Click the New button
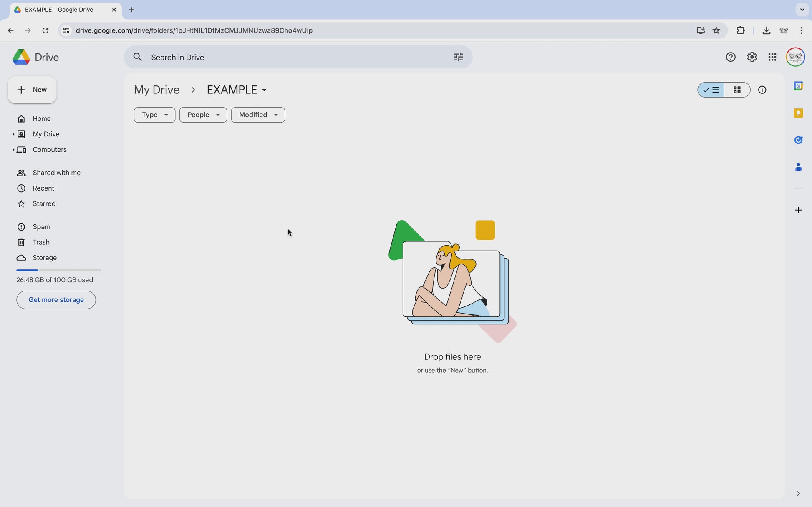The width and height of the screenshot is (812, 507). (32, 90)
